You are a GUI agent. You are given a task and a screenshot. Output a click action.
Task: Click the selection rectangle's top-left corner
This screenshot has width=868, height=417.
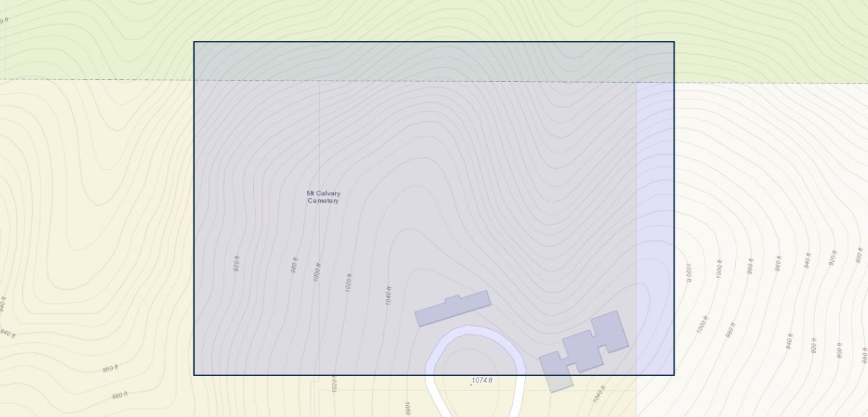point(194,42)
